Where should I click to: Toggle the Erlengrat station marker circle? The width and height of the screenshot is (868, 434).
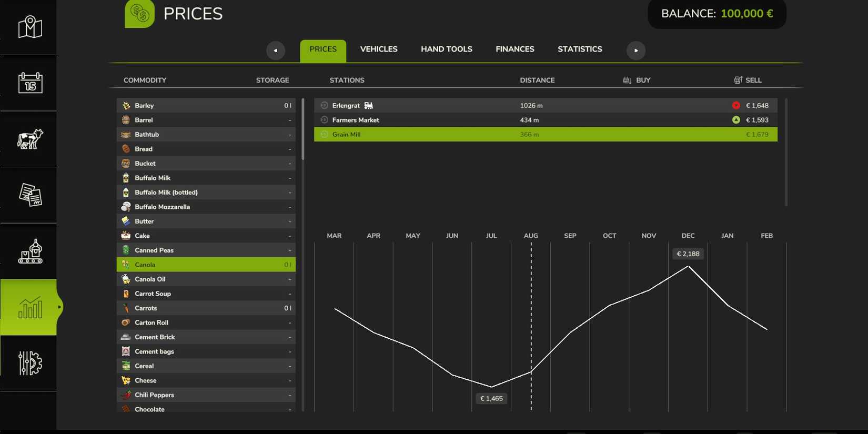[324, 106]
